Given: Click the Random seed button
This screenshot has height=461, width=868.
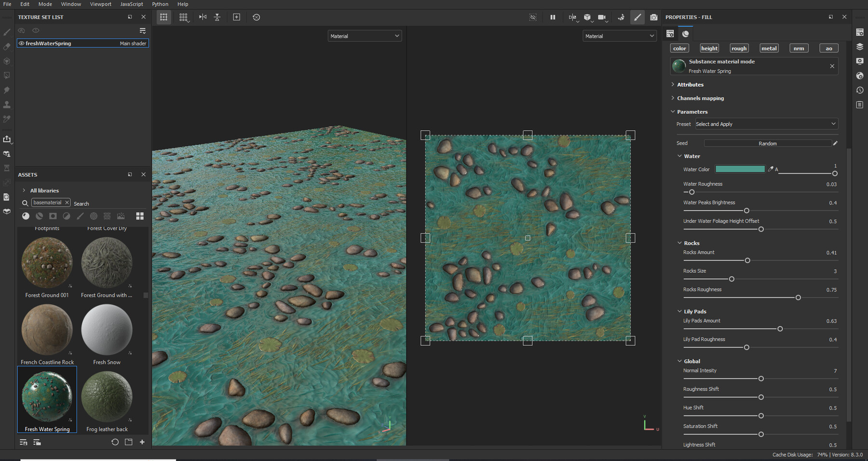Looking at the screenshot, I should pyautogui.click(x=767, y=143).
